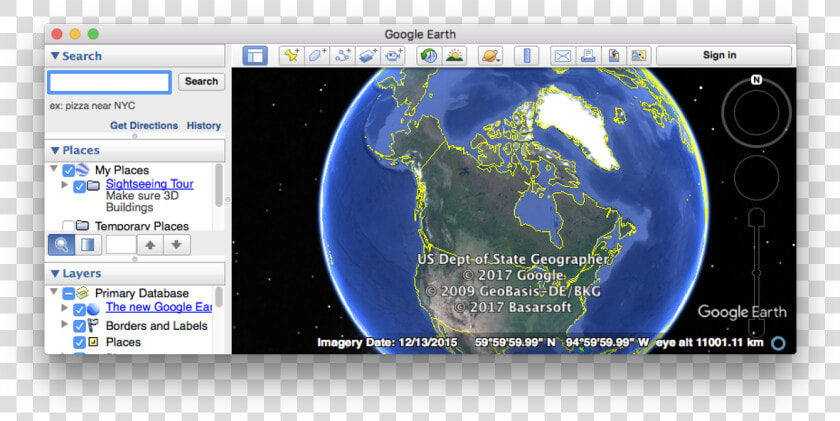Select the Borders and Labels row
Image resolution: width=840 pixels, height=421 pixels.
(x=156, y=326)
